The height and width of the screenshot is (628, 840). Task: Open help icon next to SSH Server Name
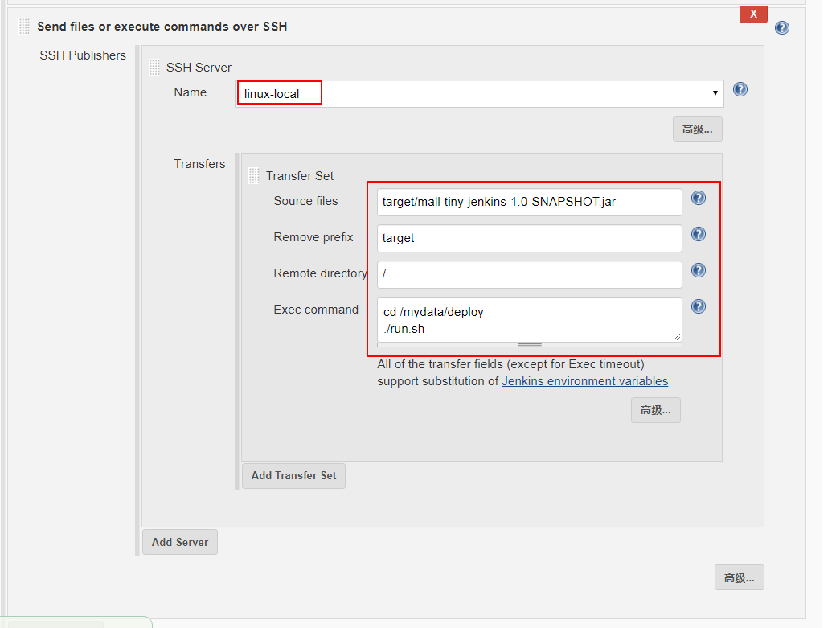(x=740, y=89)
